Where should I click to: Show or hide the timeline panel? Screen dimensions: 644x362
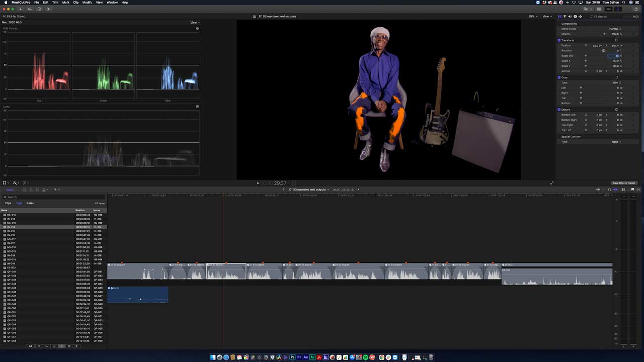coord(609,9)
